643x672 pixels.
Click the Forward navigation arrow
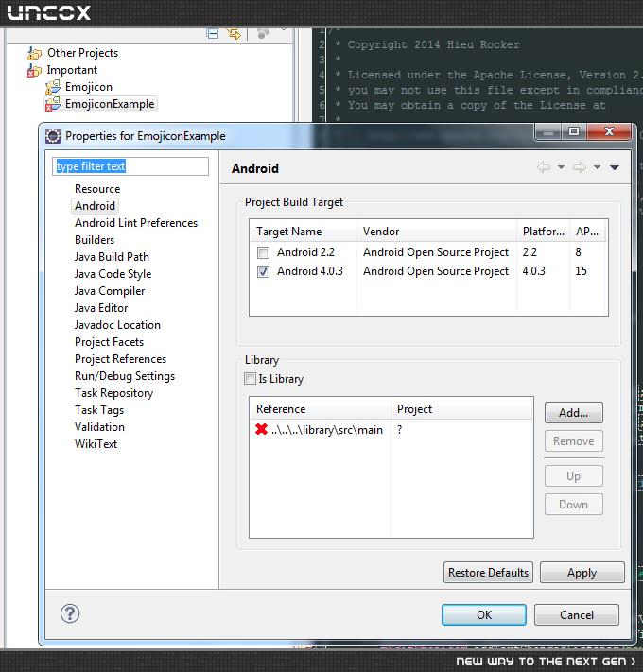pos(580,167)
